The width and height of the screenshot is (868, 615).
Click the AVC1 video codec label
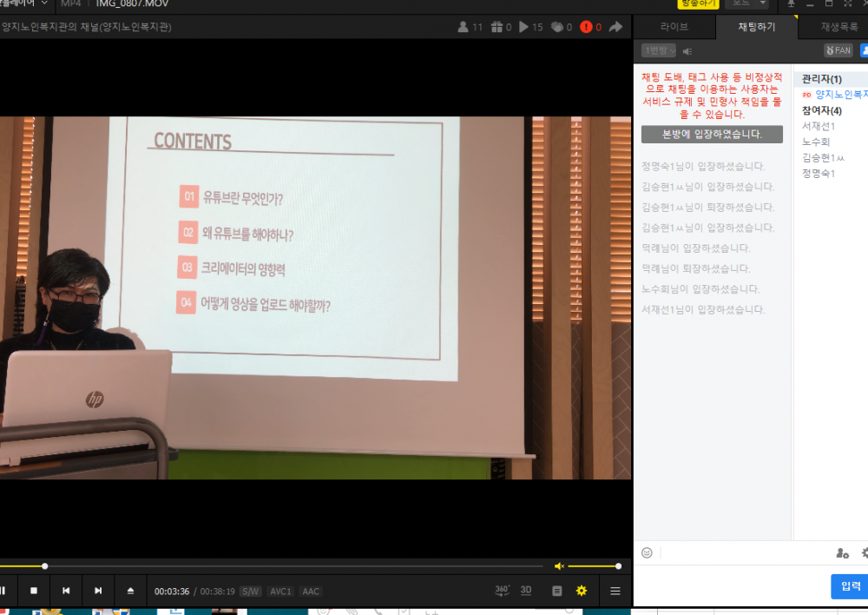pyautogui.click(x=280, y=592)
